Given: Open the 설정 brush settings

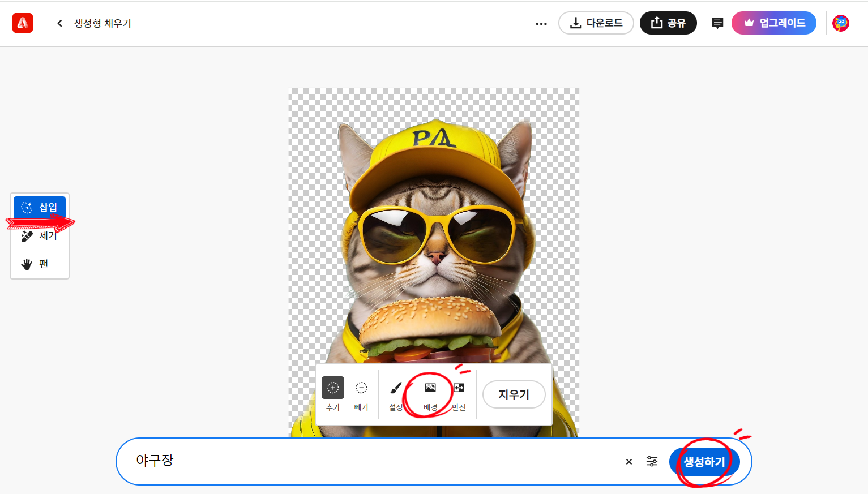Looking at the screenshot, I should 396,394.
